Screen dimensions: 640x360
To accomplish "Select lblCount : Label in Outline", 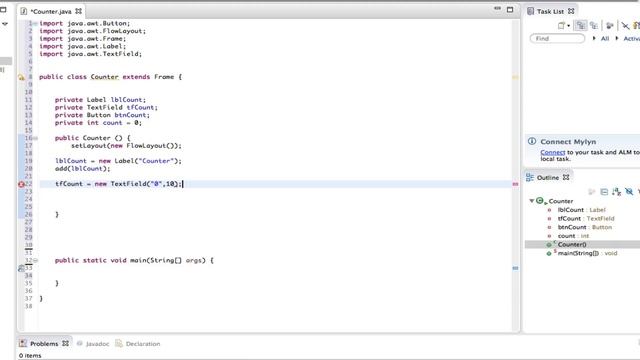I will pos(581,210).
